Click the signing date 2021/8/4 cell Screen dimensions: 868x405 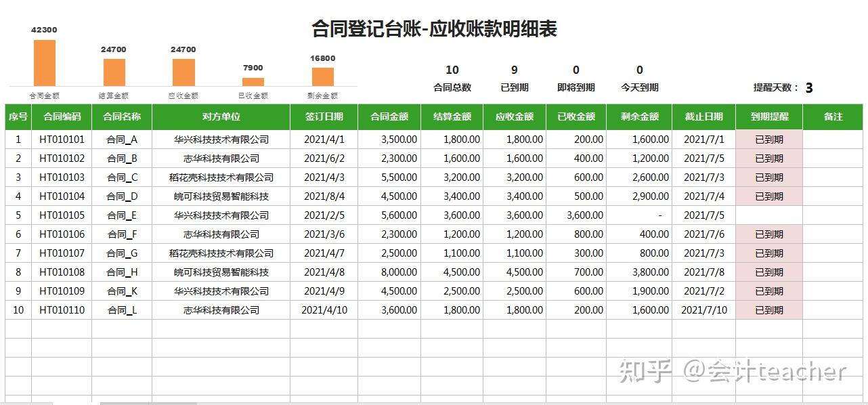click(324, 196)
